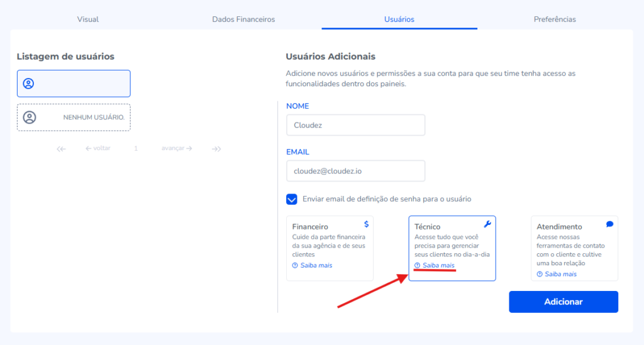The image size is (644, 345).
Task: Open Saiba mais link under Técnico
Action: tap(438, 266)
